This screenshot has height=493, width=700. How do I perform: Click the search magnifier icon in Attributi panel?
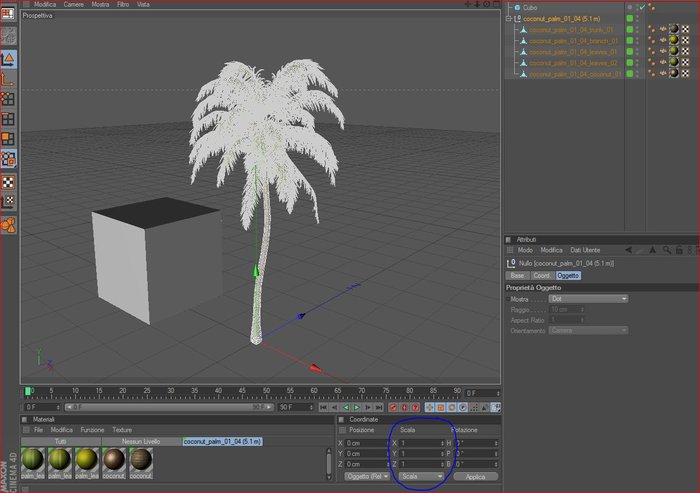pyautogui.click(x=667, y=250)
